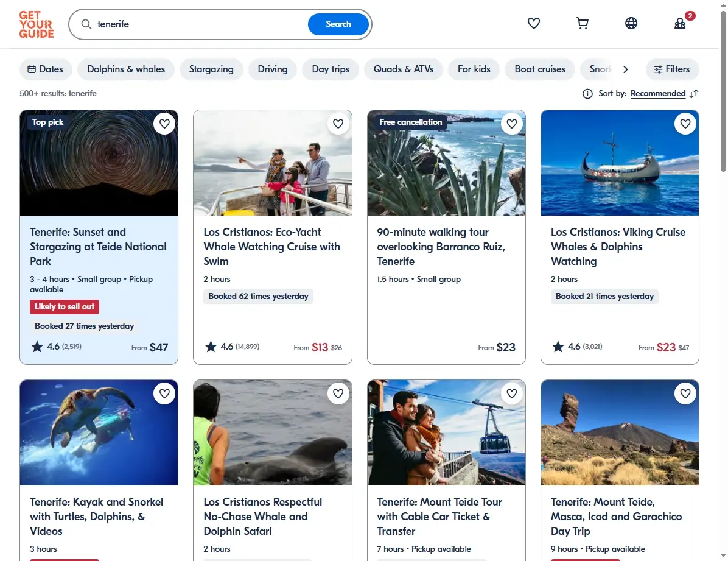This screenshot has width=728, height=561.
Task: Select the For kids category chip
Action: (474, 69)
